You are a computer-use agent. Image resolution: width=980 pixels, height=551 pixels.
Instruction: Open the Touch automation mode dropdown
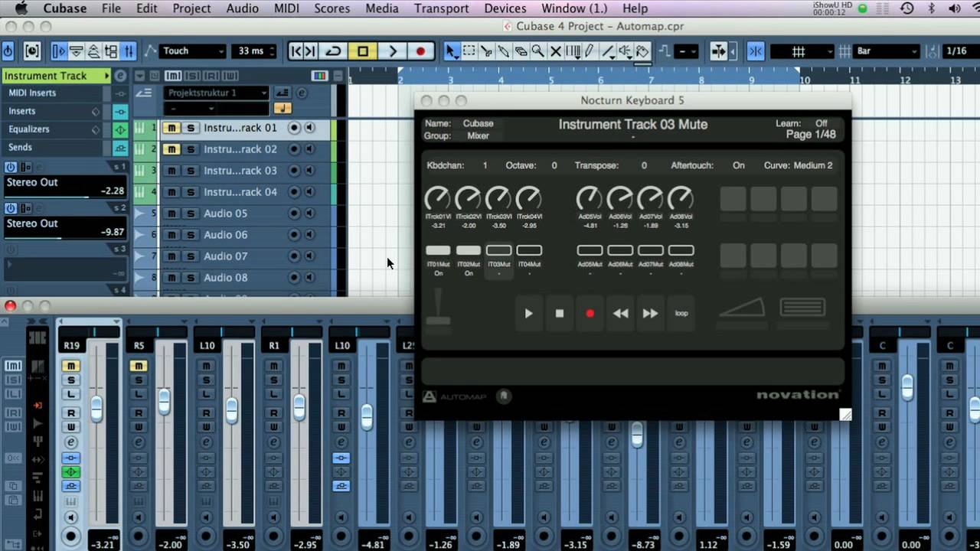click(x=193, y=51)
